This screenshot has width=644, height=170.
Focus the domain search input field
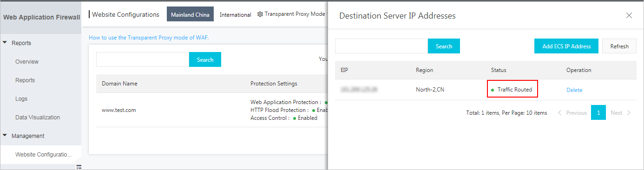coord(143,59)
